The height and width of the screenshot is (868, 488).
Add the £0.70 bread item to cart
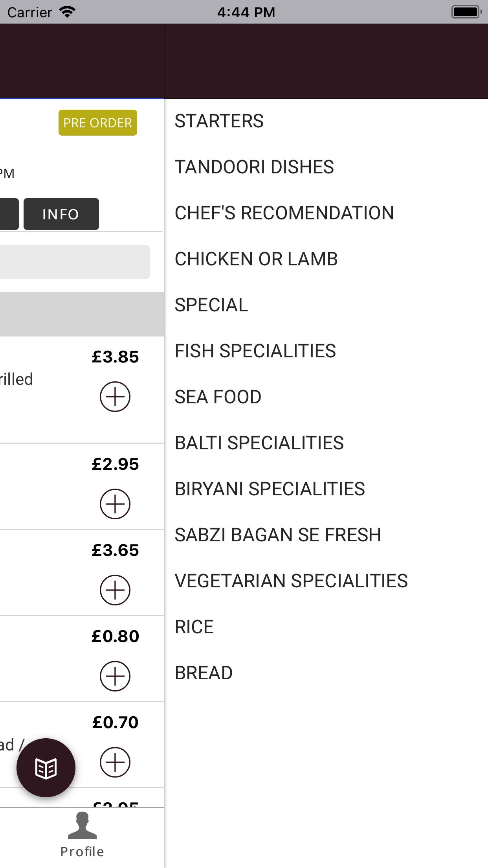(x=115, y=763)
